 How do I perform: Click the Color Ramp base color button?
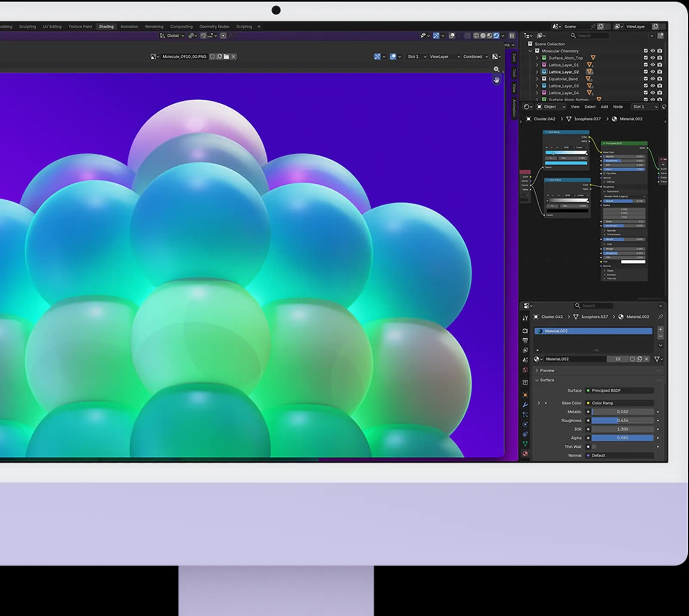[x=620, y=403]
